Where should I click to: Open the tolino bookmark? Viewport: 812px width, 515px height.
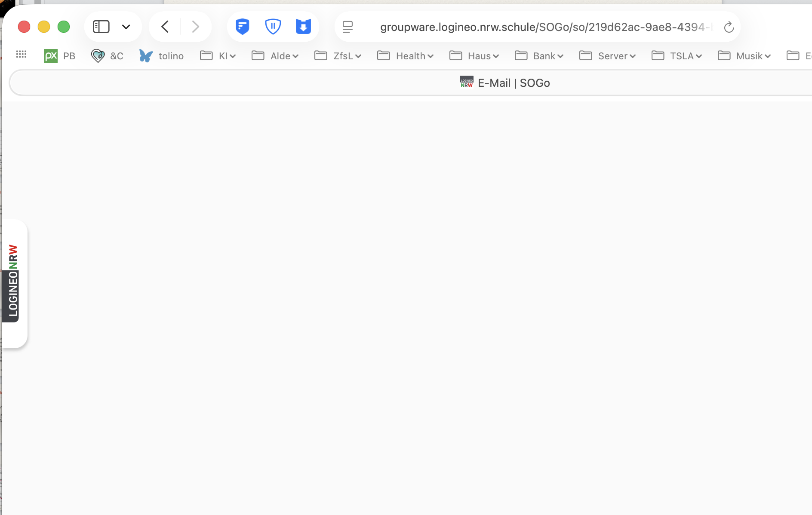point(162,56)
